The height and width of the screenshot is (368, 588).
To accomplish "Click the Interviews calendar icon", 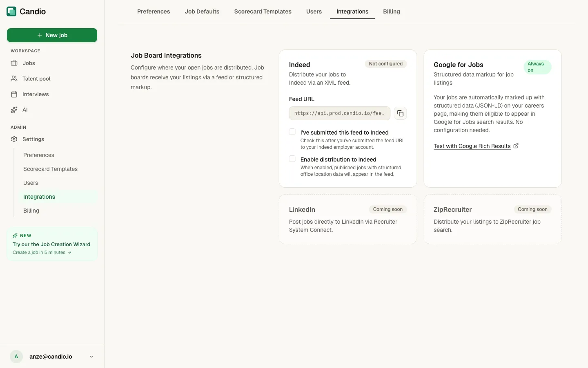I will (14, 94).
